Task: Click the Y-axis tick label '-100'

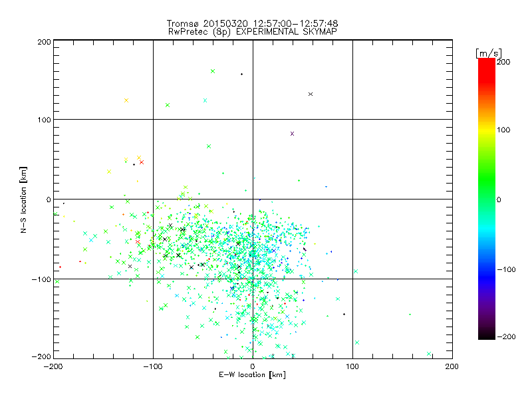Action: point(41,279)
